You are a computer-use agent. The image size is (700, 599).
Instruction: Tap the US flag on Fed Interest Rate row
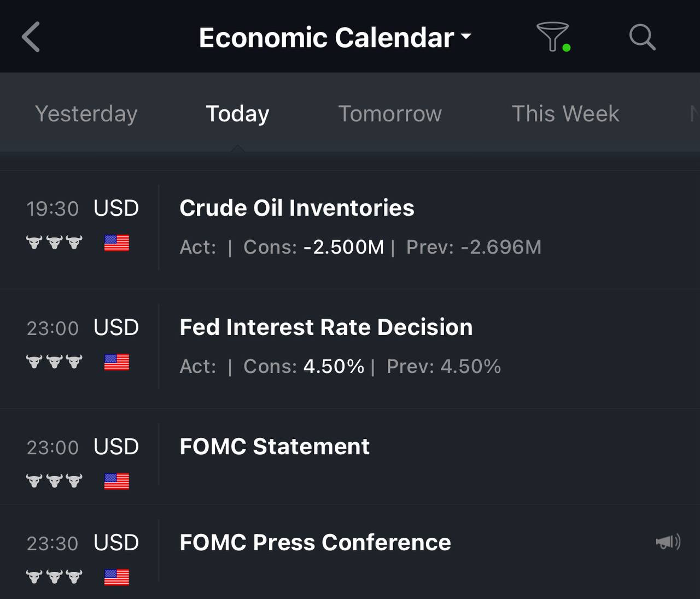[x=116, y=362]
